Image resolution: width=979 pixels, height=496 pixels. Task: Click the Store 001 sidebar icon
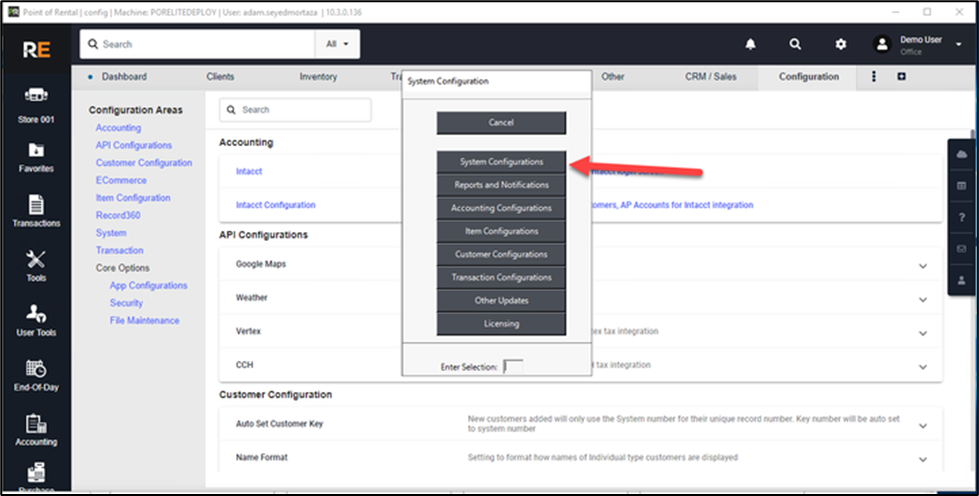click(x=36, y=97)
